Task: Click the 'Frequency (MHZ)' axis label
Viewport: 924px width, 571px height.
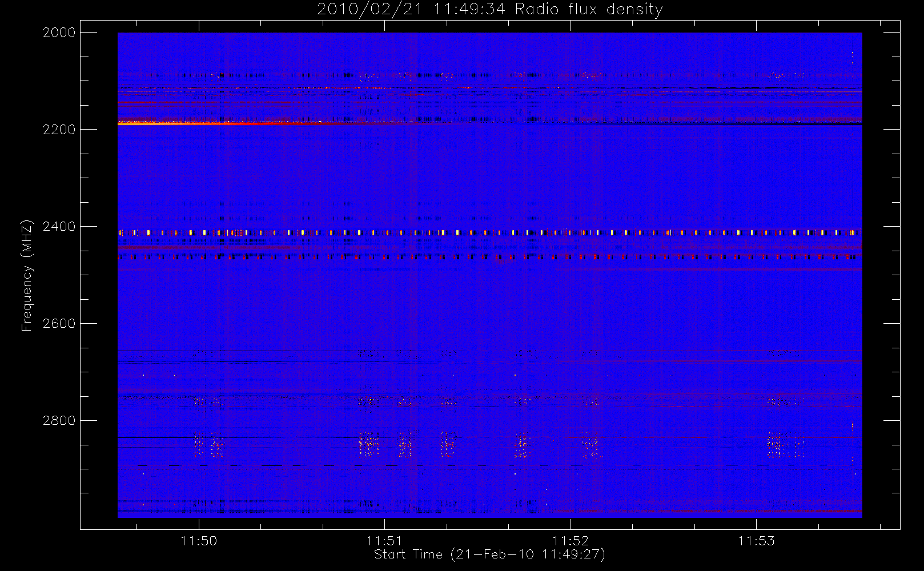Action: tap(26, 275)
